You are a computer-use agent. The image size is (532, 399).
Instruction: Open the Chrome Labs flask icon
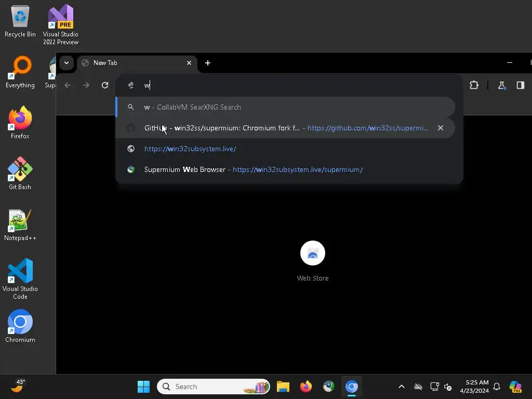(501, 85)
